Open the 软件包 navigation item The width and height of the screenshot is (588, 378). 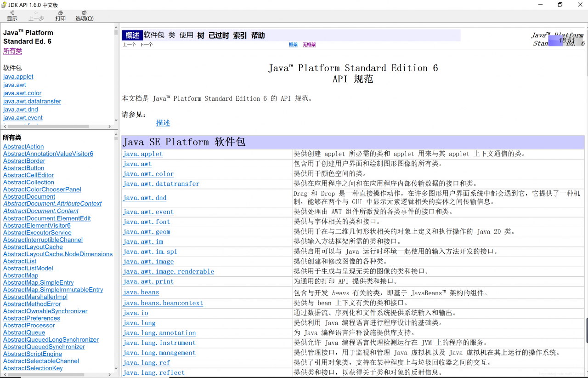click(154, 35)
